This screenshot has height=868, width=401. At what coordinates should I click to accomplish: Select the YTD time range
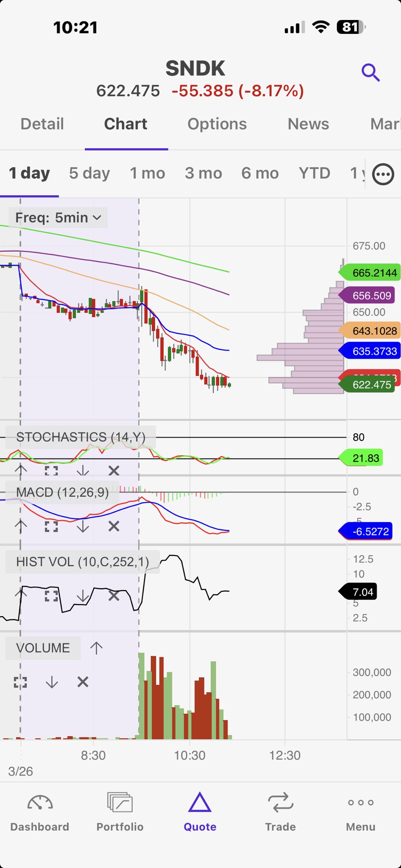pos(314,173)
